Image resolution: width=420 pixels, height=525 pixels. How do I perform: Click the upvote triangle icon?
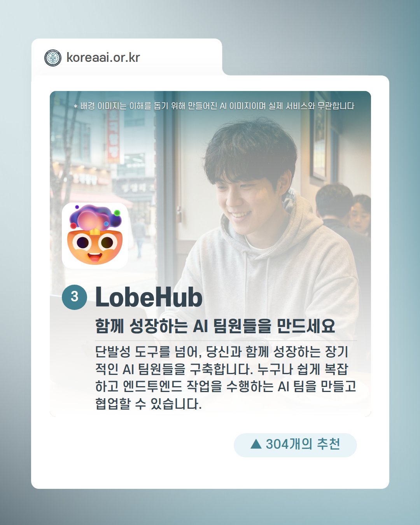256,444
